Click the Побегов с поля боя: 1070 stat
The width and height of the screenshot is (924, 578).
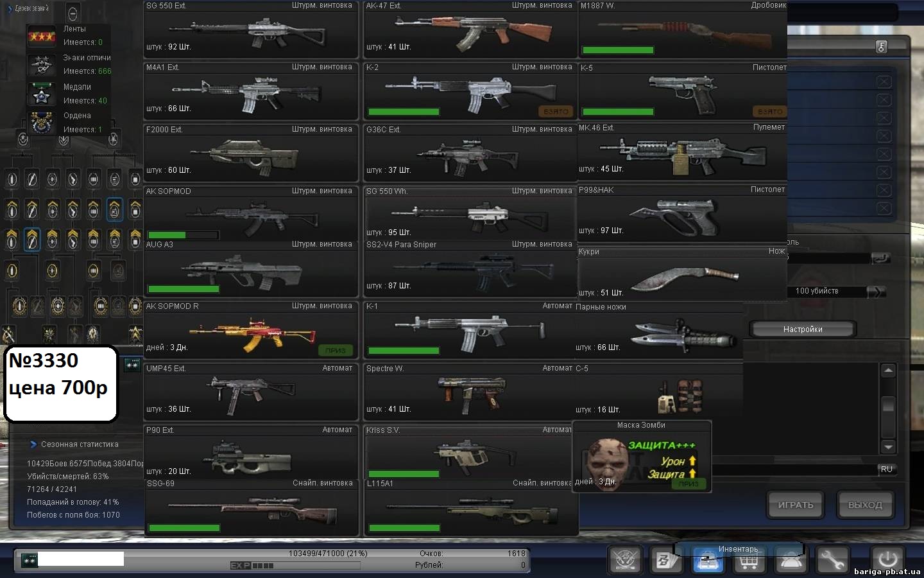[x=73, y=515]
